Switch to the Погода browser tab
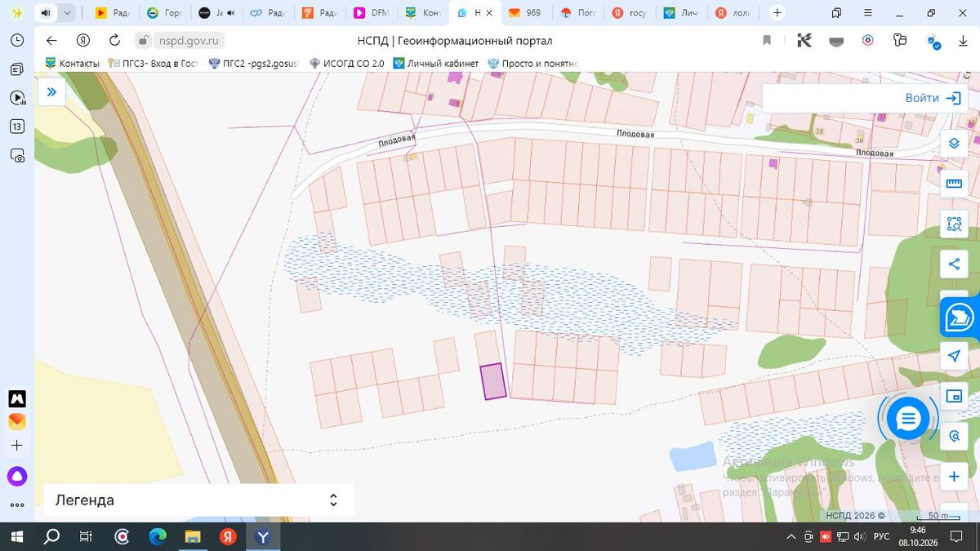980x551 pixels. [x=579, y=13]
